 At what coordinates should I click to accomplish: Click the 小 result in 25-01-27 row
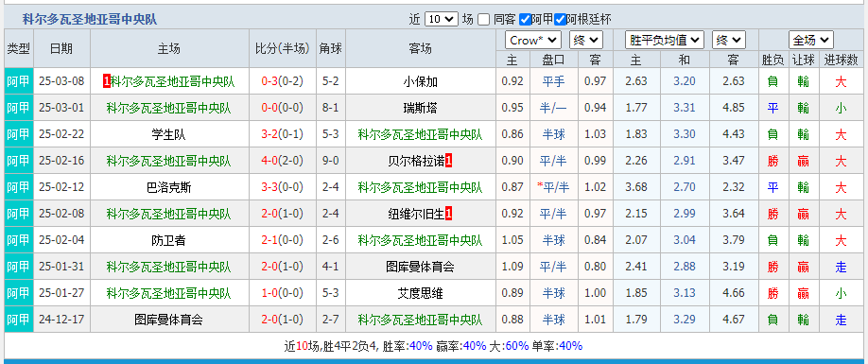(841, 293)
